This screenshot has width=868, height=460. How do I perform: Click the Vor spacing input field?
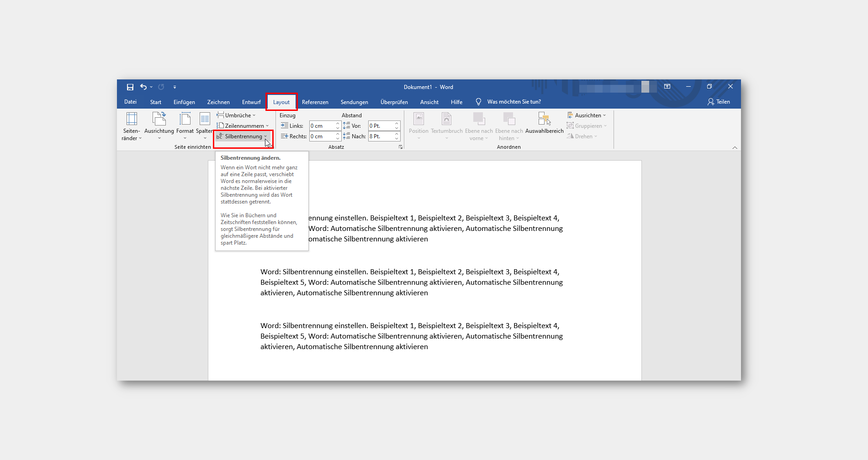click(x=381, y=126)
